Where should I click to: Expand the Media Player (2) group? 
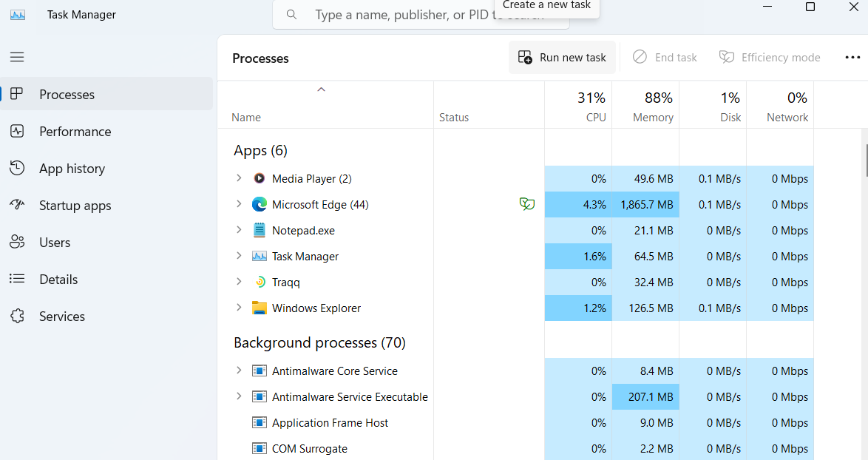click(239, 177)
